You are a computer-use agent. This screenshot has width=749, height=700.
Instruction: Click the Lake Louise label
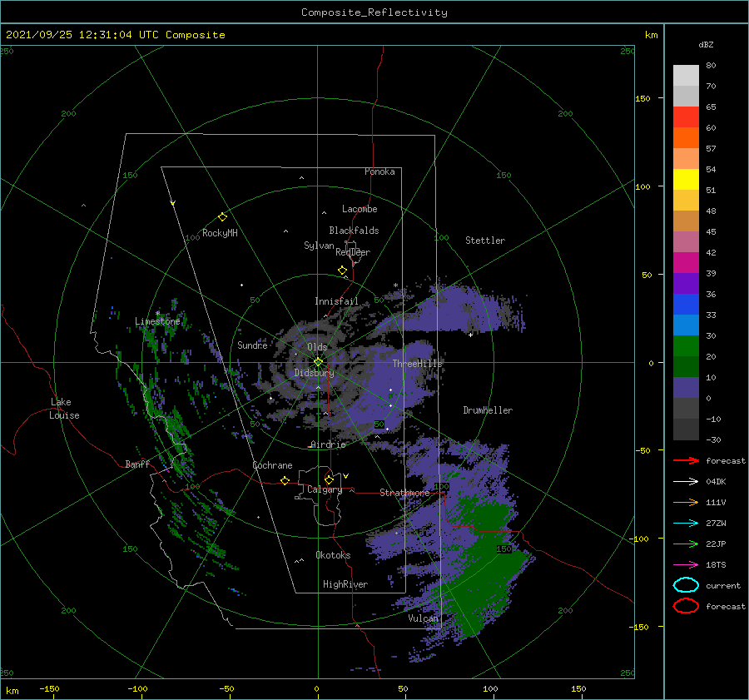pos(64,409)
